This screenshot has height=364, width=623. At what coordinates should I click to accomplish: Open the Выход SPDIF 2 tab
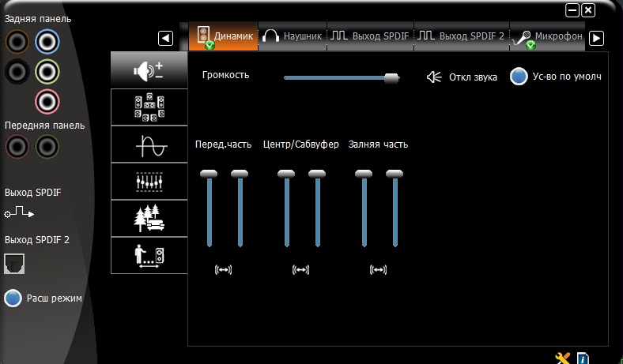pyautogui.click(x=461, y=36)
